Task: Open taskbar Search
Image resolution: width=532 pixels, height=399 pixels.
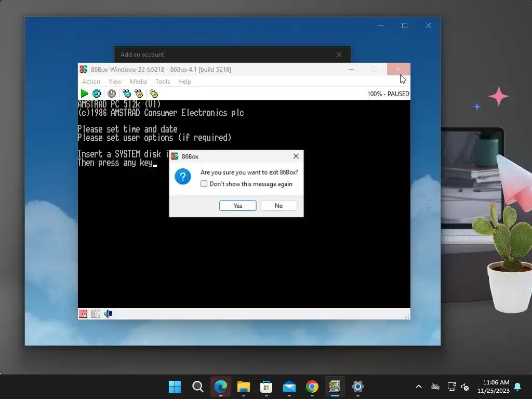Action: [x=198, y=387]
